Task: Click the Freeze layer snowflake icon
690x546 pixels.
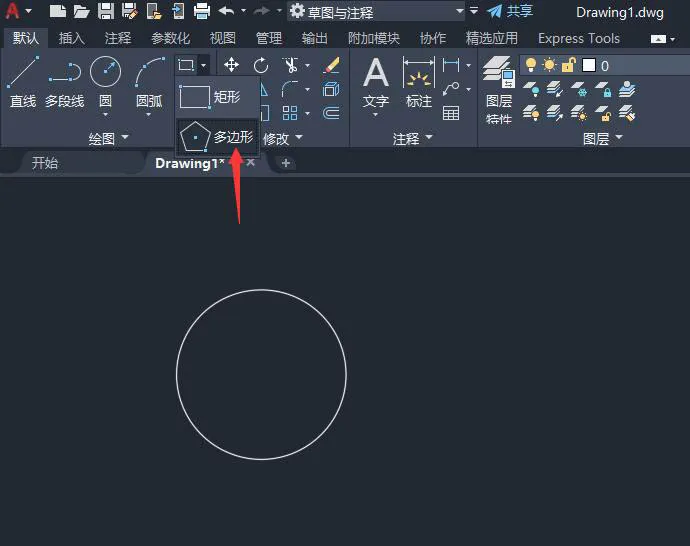Action: [x=579, y=89]
